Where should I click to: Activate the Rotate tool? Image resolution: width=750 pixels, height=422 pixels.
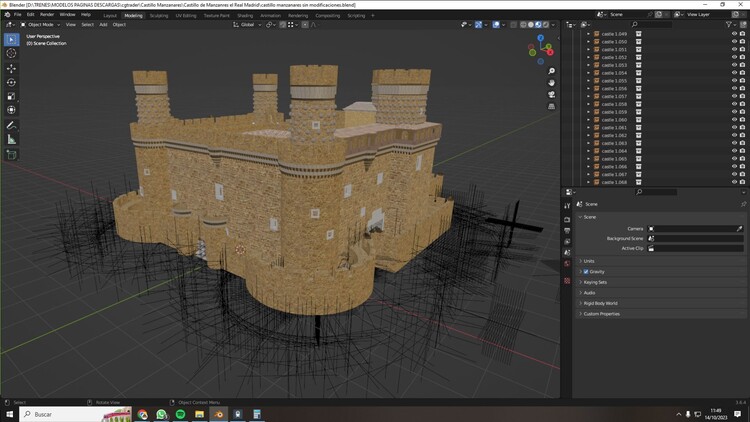click(11, 82)
